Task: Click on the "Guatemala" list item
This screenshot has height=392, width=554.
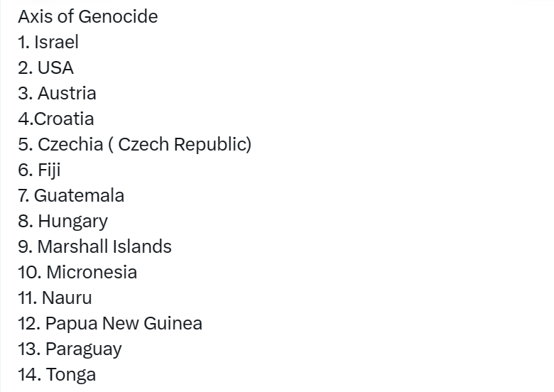Action: point(79,195)
